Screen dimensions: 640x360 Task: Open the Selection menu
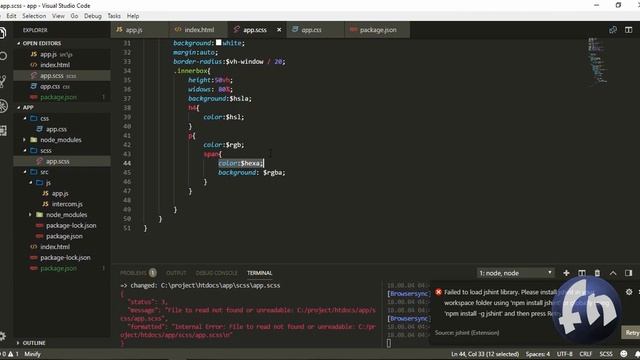click(x=34, y=16)
